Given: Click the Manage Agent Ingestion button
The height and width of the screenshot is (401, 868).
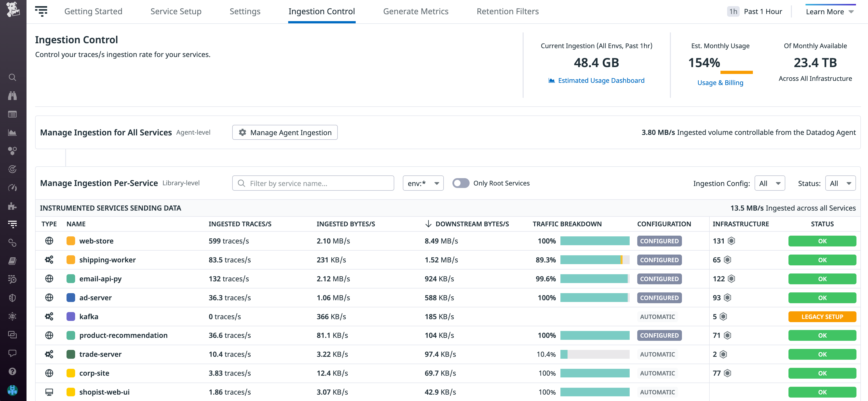Looking at the screenshot, I should click(x=285, y=132).
